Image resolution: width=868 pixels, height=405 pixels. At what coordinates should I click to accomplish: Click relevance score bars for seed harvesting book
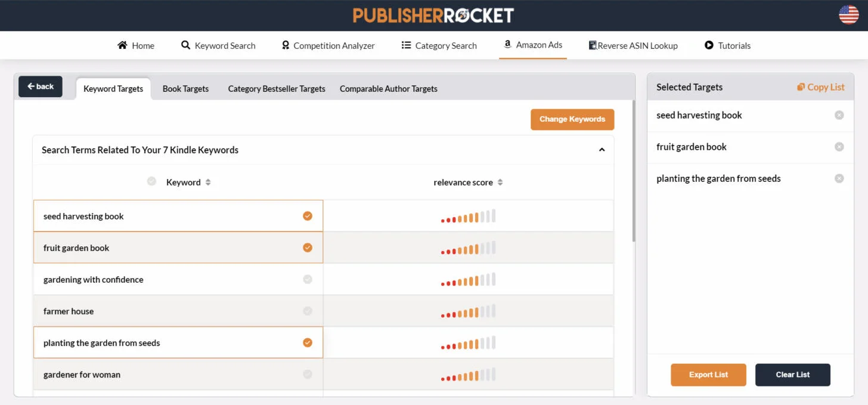[x=469, y=217]
